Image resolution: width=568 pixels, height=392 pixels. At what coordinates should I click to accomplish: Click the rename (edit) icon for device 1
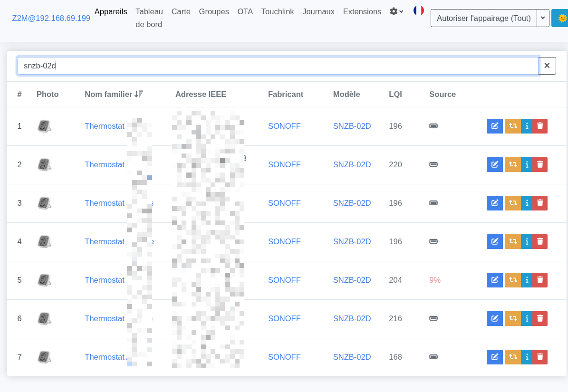(x=494, y=126)
